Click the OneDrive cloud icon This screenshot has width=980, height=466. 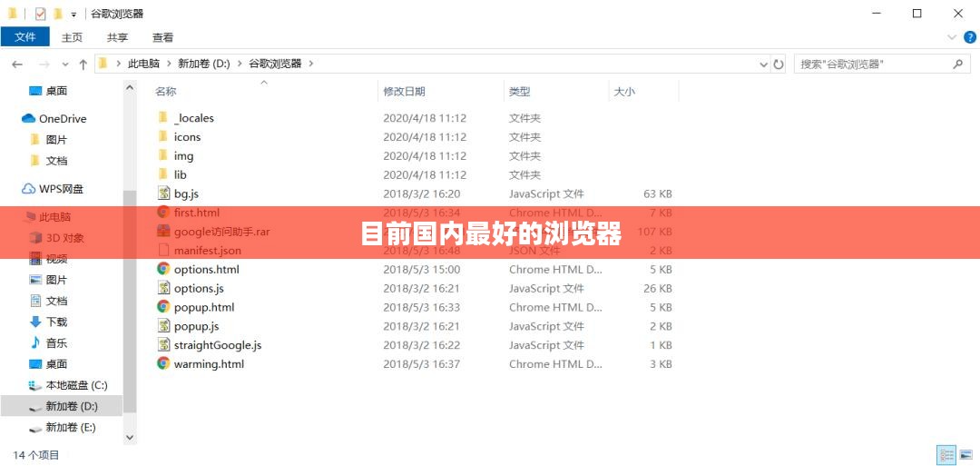click(28, 118)
